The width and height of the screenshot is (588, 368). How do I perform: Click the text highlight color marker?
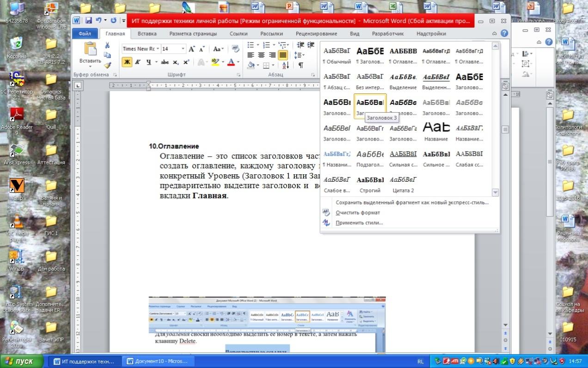pyautogui.click(x=214, y=62)
